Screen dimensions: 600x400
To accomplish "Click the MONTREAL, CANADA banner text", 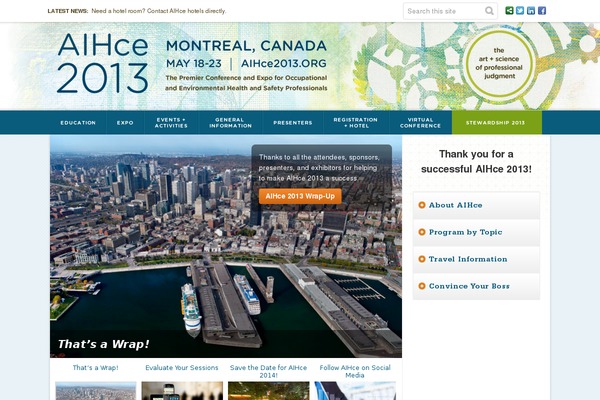I will [246, 46].
